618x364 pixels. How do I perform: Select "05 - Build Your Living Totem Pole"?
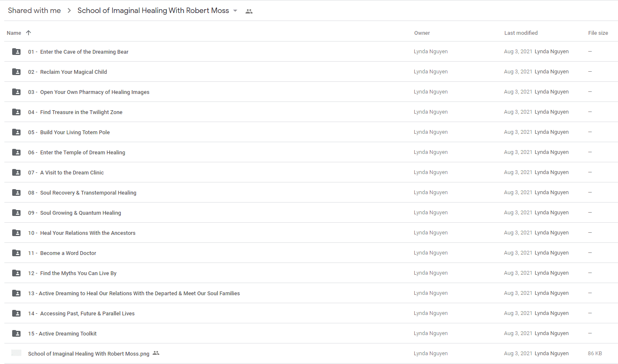coord(69,132)
